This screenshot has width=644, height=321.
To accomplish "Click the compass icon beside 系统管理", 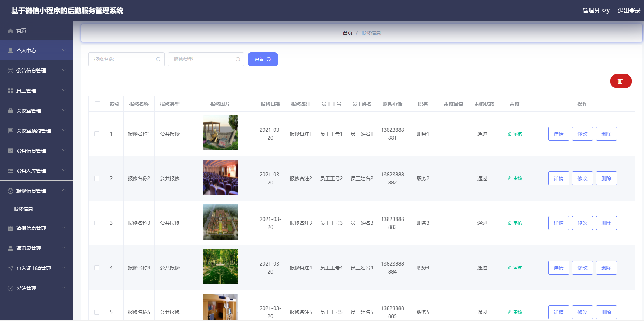I will point(11,288).
